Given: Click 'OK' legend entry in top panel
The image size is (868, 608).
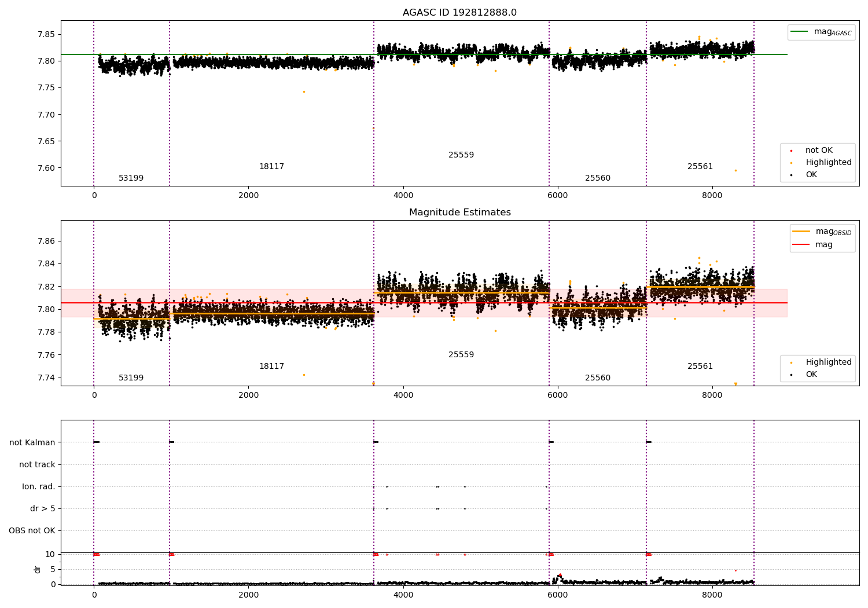Looking at the screenshot, I should point(804,175).
